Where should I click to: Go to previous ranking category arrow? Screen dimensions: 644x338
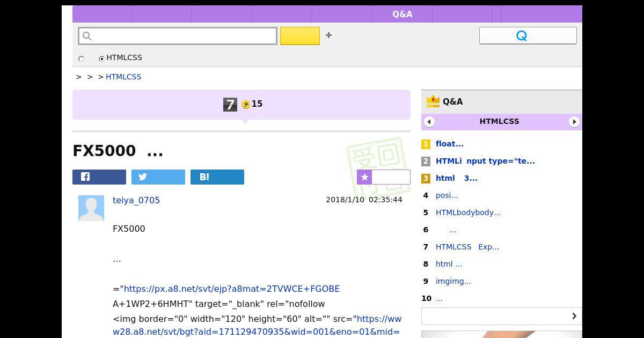click(429, 122)
